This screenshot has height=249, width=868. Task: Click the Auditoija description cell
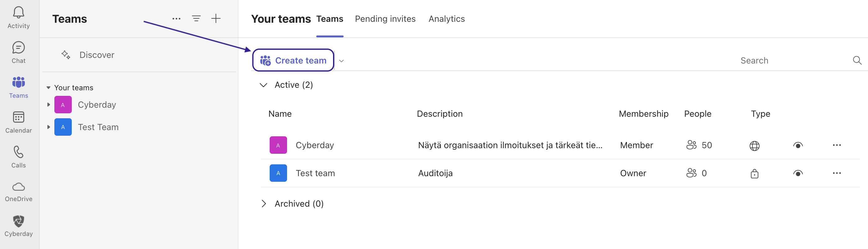coord(435,173)
